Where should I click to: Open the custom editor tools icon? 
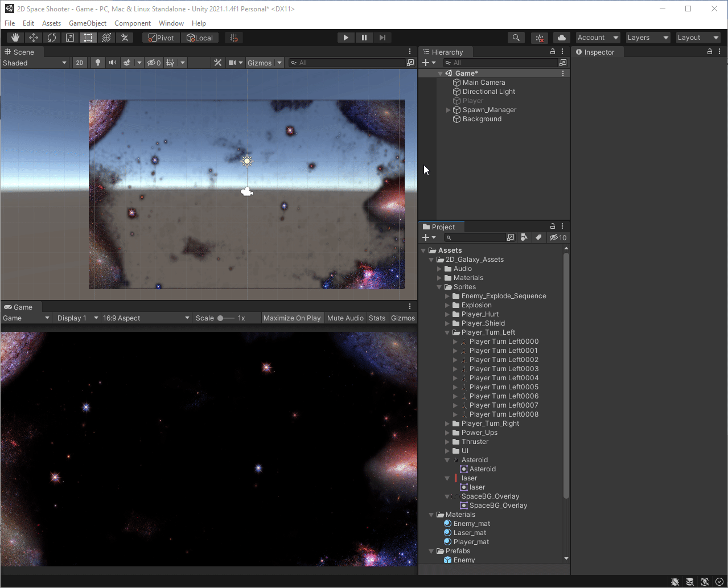pyautogui.click(x=125, y=38)
